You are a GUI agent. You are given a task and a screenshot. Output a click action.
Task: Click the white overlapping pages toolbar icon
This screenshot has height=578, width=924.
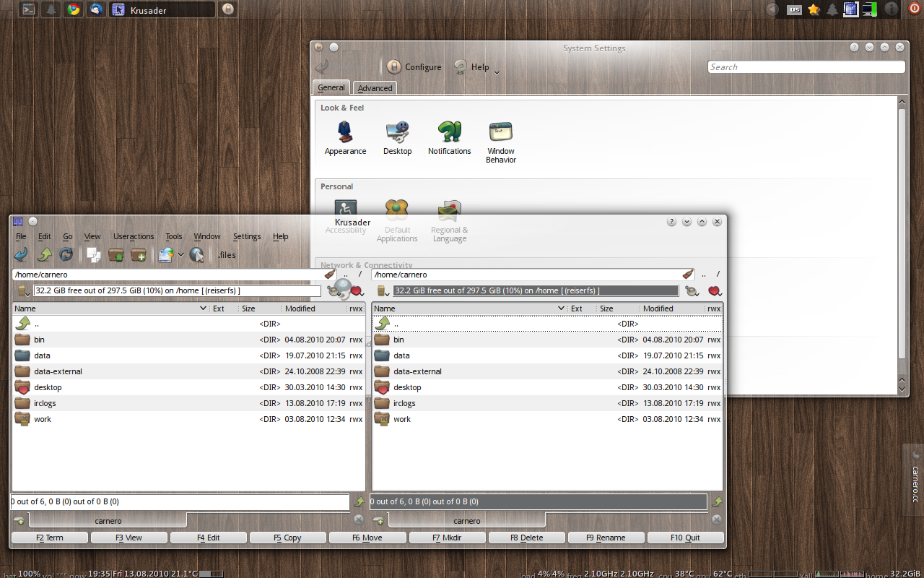point(93,254)
